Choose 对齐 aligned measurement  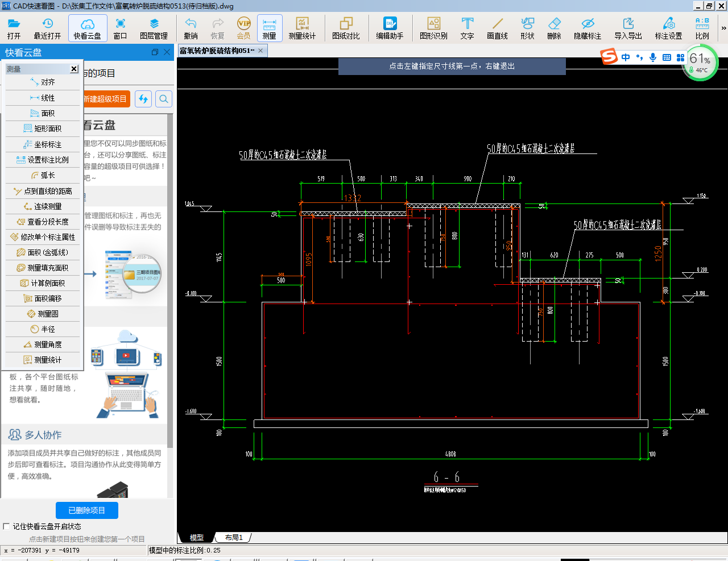point(44,82)
